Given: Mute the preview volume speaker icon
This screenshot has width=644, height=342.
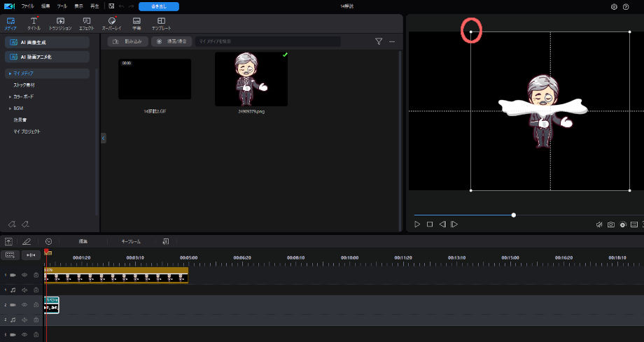Looking at the screenshot, I should point(599,225).
